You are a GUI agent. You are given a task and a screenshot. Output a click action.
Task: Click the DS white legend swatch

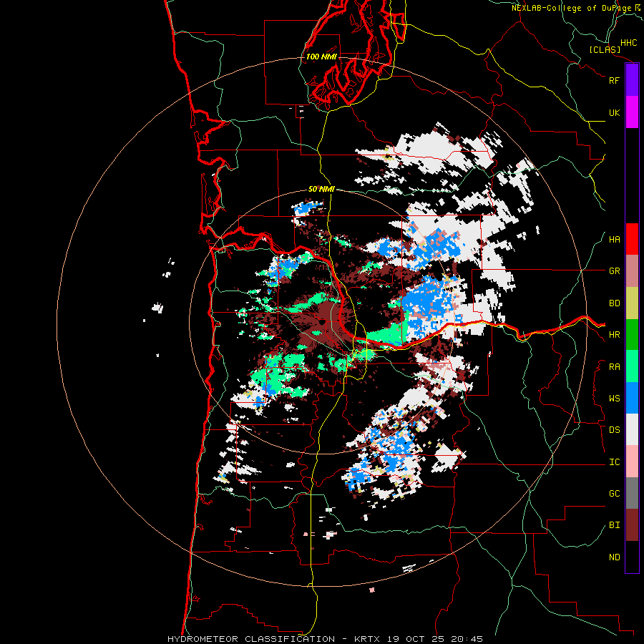click(632, 429)
